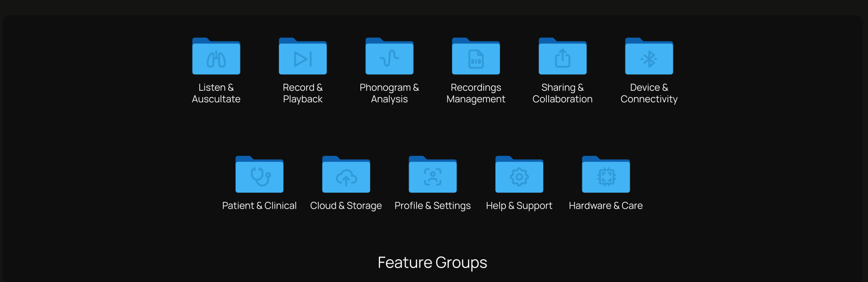Open the Record & Playback folder icon
Viewport: 868px width, 282px height.
click(303, 56)
